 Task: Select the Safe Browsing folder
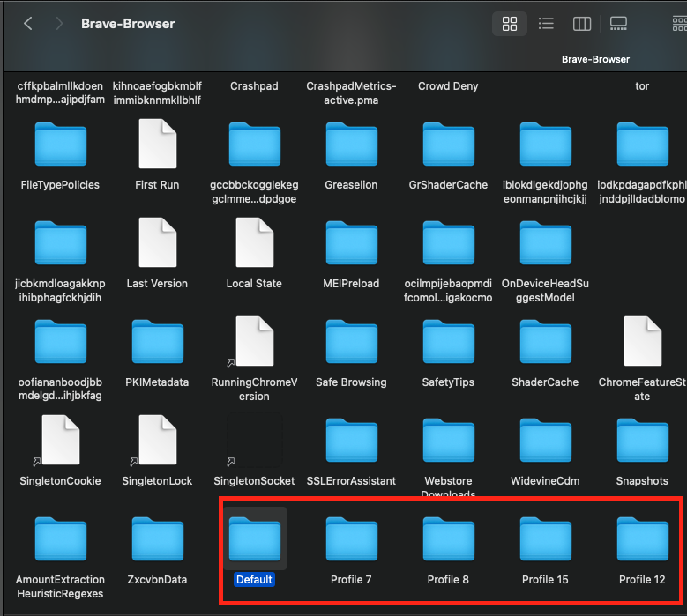[351, 342]
